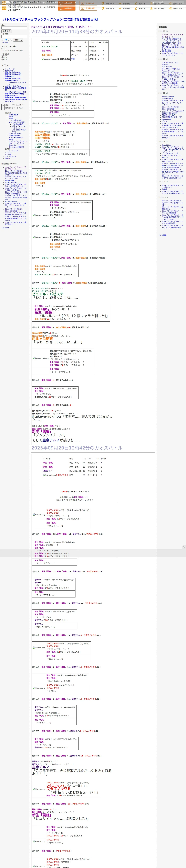Open D2ndテストXその3617 イグラム link
This screenshot has height=868, width=186.
[x=173, y=149]
